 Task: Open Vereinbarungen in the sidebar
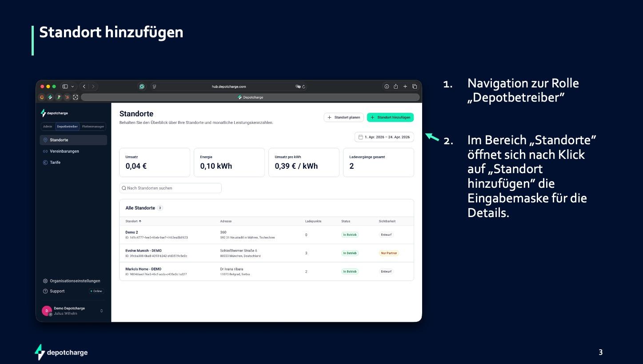click(x=64, y=151)
